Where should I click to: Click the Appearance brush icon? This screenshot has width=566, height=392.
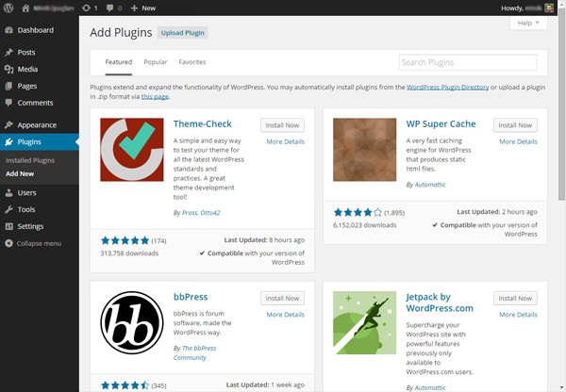click(x=9, y=124)
